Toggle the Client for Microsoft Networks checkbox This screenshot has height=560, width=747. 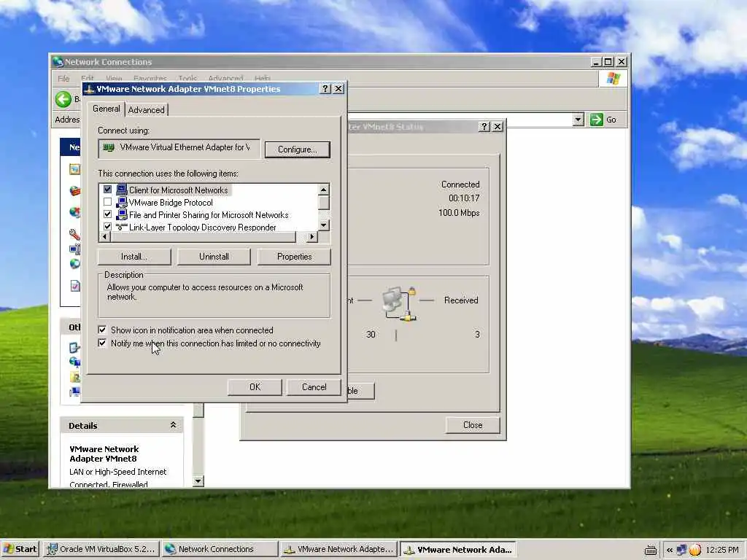point(108,190)
